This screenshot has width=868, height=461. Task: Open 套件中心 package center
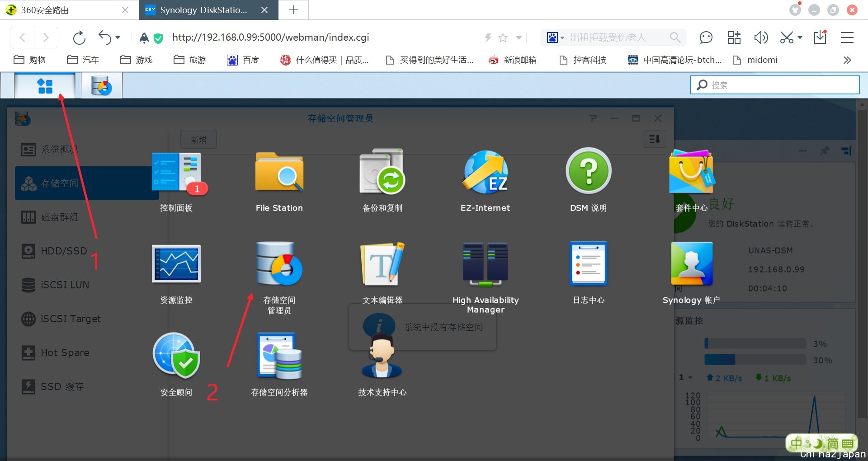click(x=691, y=181)
